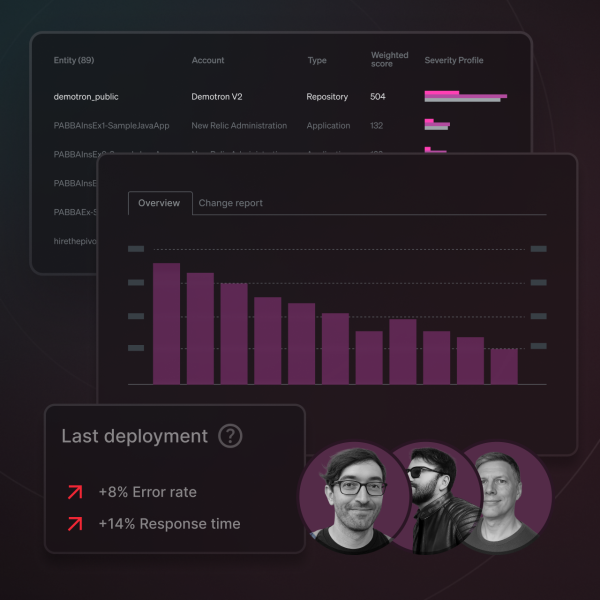Click the Severity Profile column header
600x600 pixels.
click(x=453, y=61)
